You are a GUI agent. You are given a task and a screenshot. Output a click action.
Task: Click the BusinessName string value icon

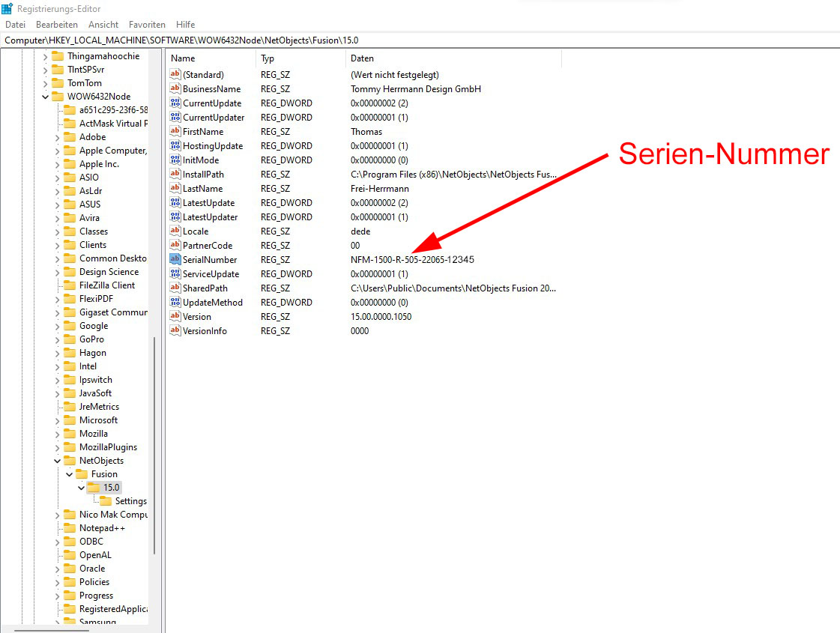coord(175,89)
